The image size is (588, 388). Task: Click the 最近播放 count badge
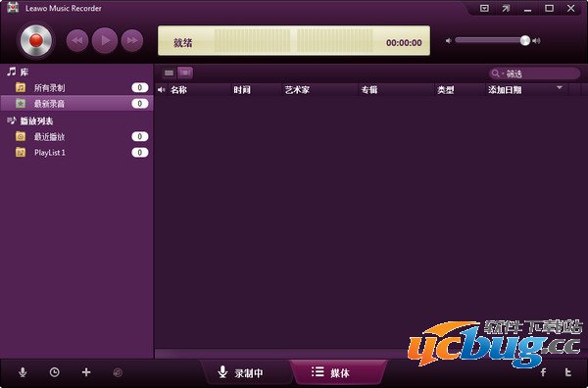[x=140, y=137]
